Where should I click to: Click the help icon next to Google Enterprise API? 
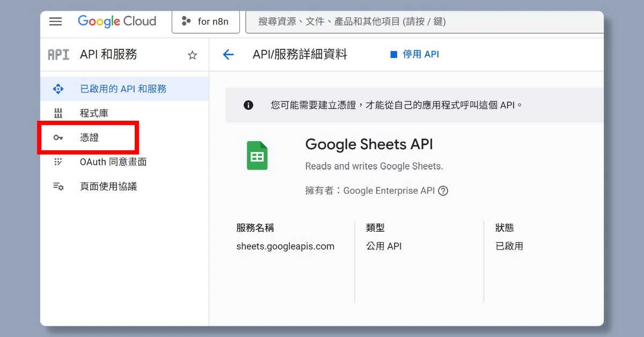coord(443,191)
